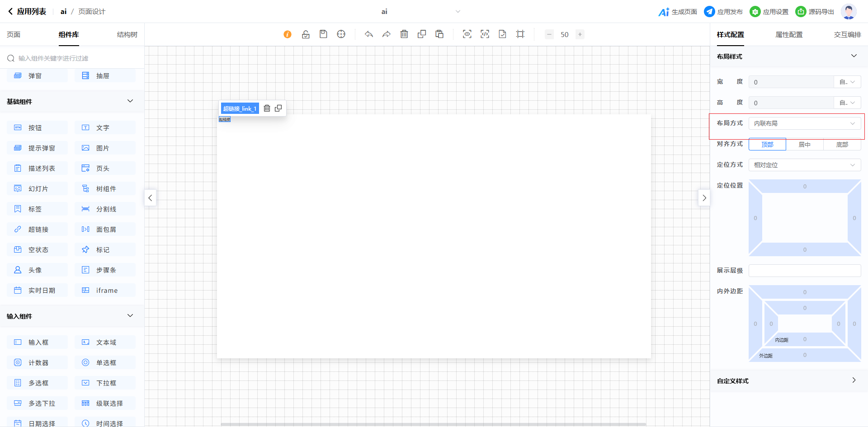Increase zoom with the plus button

[x=580, y=34]
